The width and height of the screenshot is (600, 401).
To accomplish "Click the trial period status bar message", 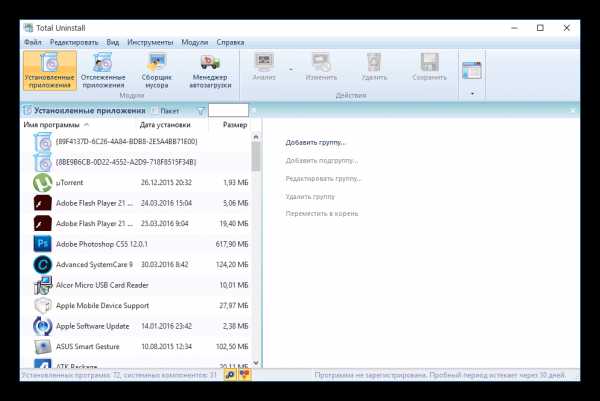I will [440, 375].
